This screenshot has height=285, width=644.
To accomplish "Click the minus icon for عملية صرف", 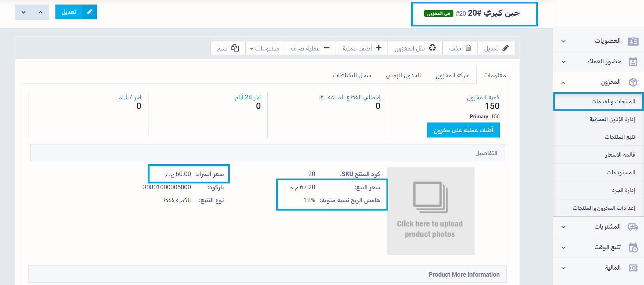I will [327, 48].
